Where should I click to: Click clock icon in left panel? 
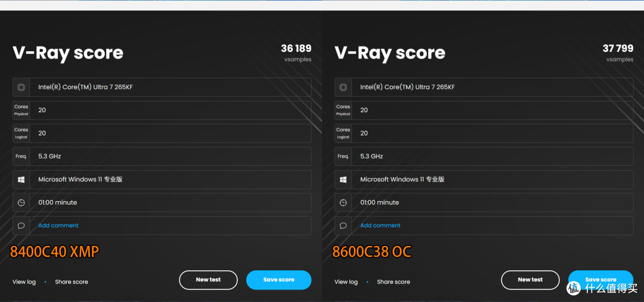[x=21, y=202]
